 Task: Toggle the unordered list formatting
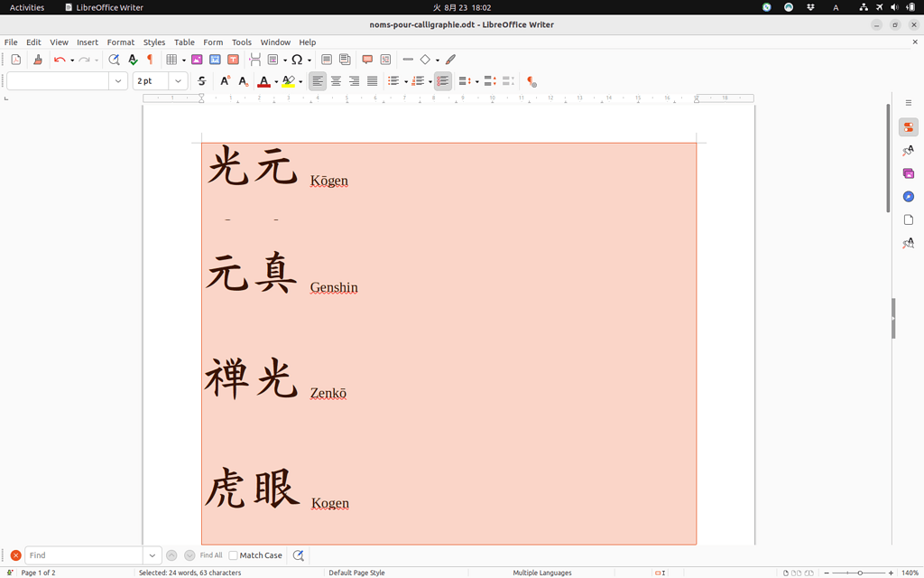394,80
